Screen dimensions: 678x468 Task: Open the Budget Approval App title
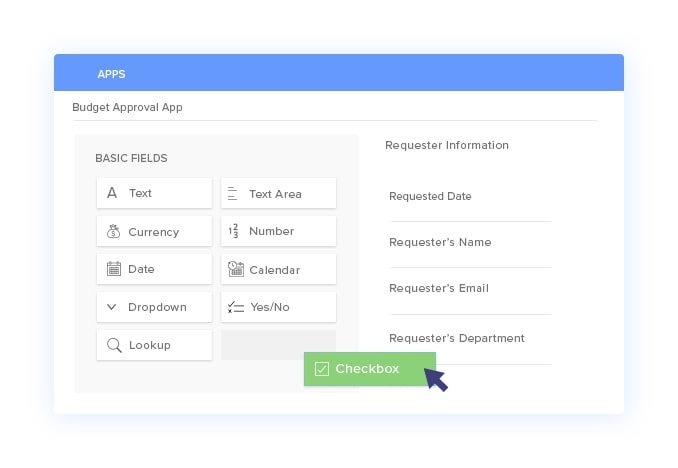click(127, 107)
